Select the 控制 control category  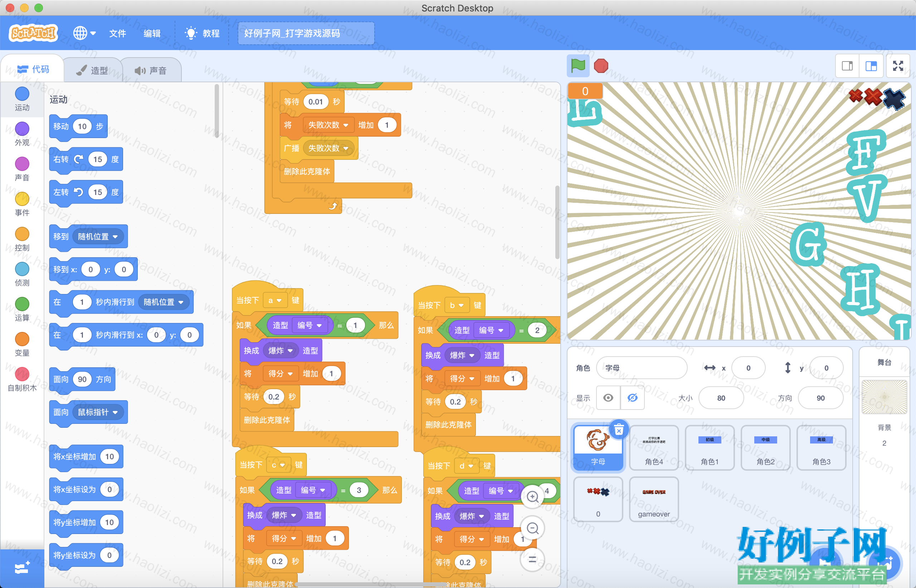coord(22,239)
